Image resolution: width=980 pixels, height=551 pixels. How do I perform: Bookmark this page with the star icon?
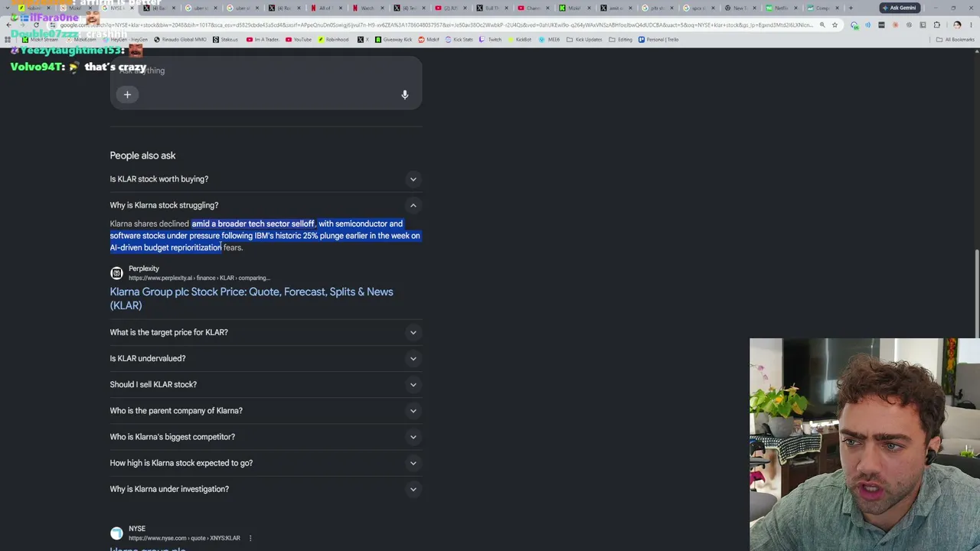(x=835, y=24)
